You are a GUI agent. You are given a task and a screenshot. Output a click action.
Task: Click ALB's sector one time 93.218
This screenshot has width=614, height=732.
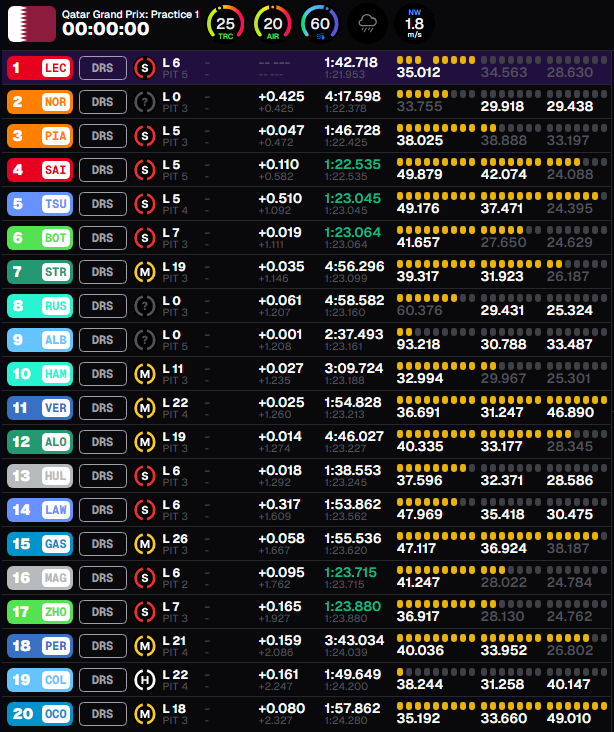[418, 345]
